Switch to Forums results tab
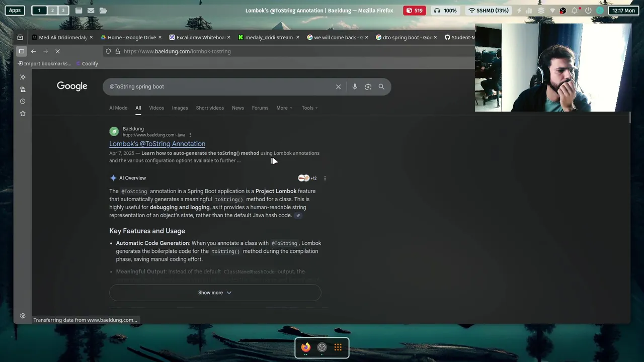This screenshot has width=644, height=362. (x=260, y=108)
